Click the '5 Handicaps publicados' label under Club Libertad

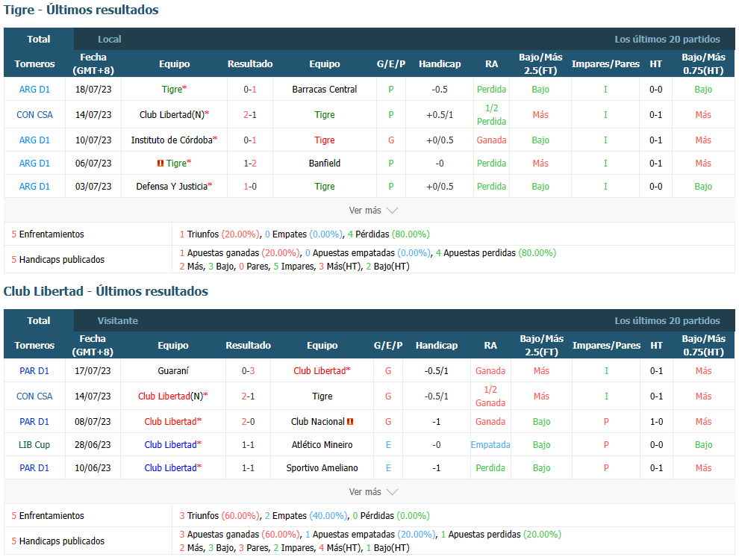[x=58, y=541]
